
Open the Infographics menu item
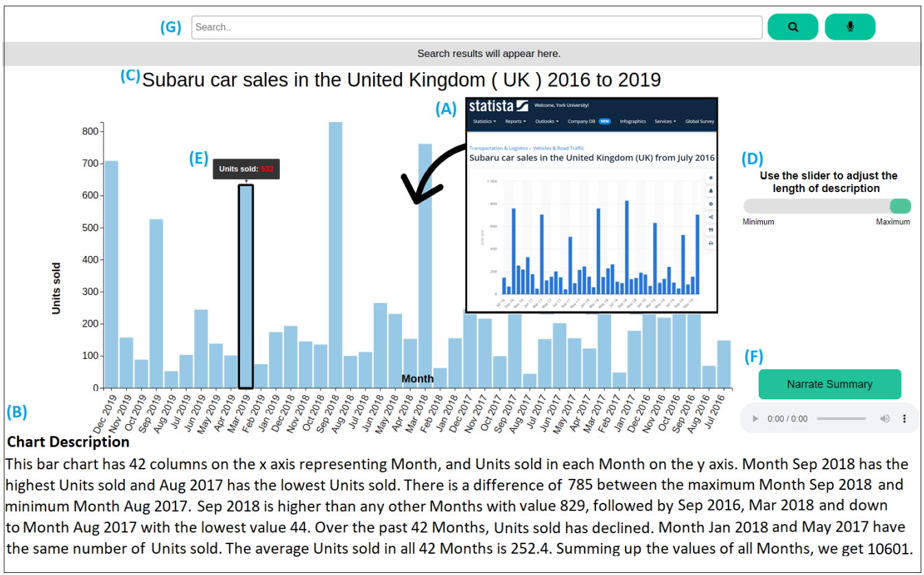tap(632, 121)
